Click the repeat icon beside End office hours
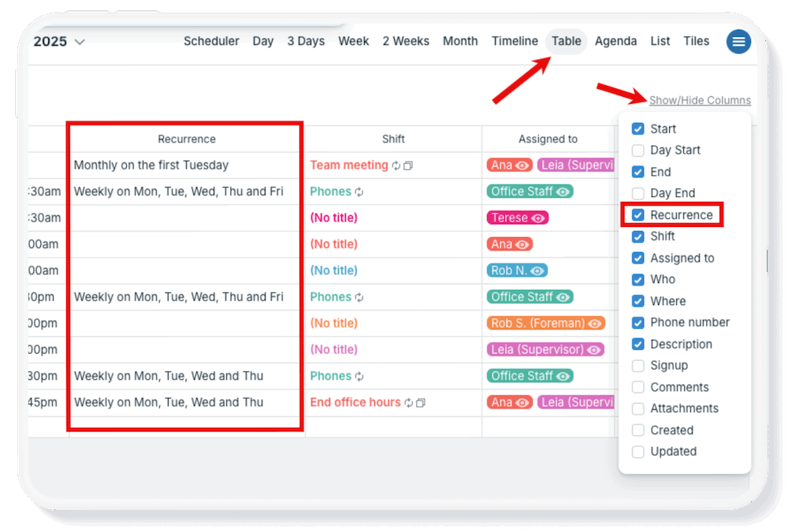Screen dimensions: 788x532 (408, 402)
